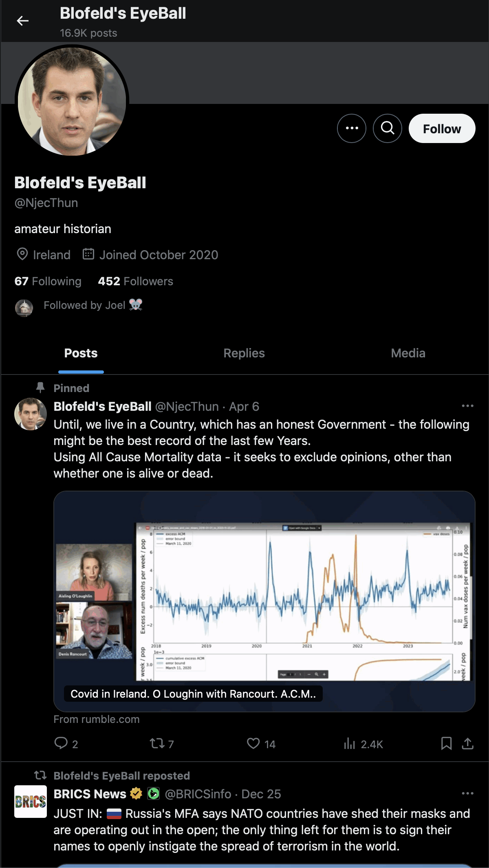Screen dimensions: 489x868
Task: View the 452 Followers list
Action: tap(135, 281)
